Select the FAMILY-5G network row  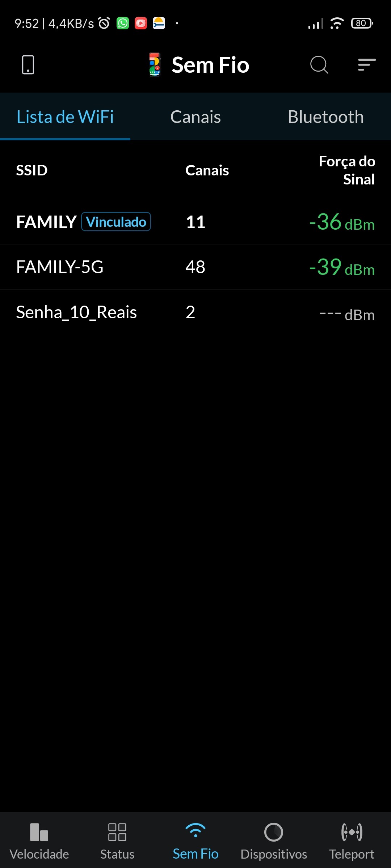195,267
